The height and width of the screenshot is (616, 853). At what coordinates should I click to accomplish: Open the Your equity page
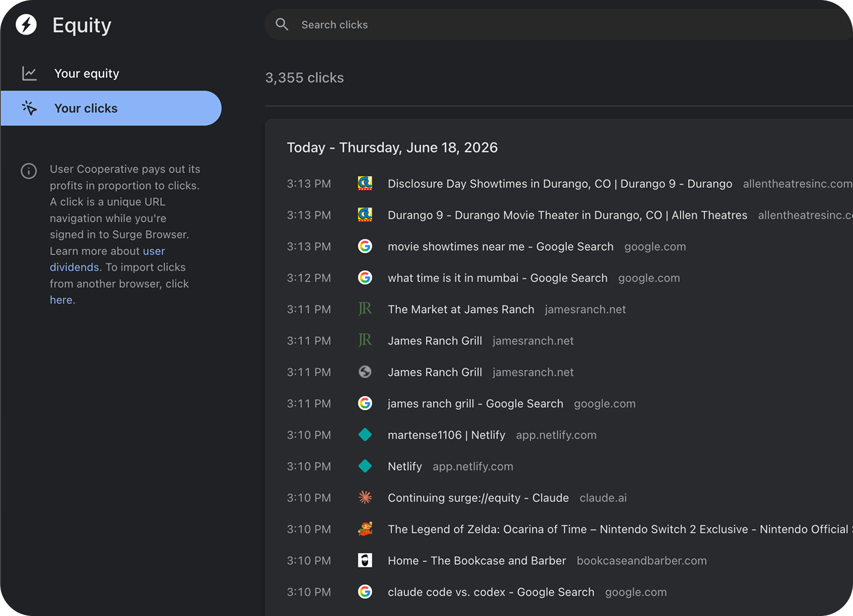(111, 74)
